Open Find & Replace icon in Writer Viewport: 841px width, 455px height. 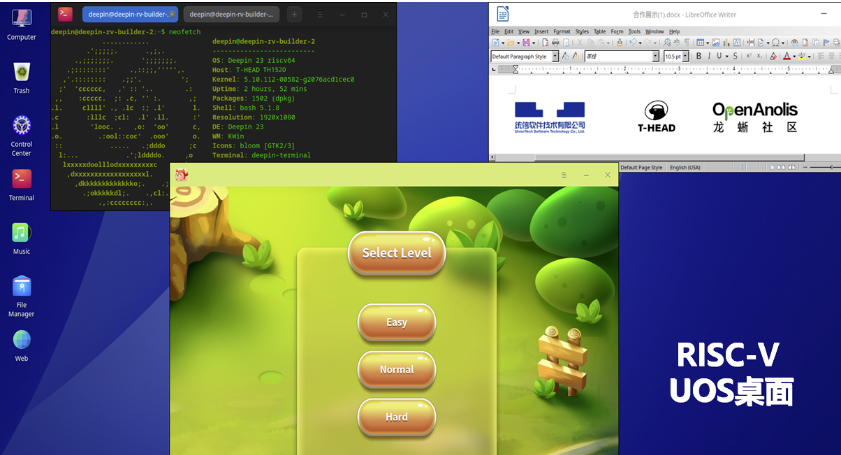coord(668,42)
